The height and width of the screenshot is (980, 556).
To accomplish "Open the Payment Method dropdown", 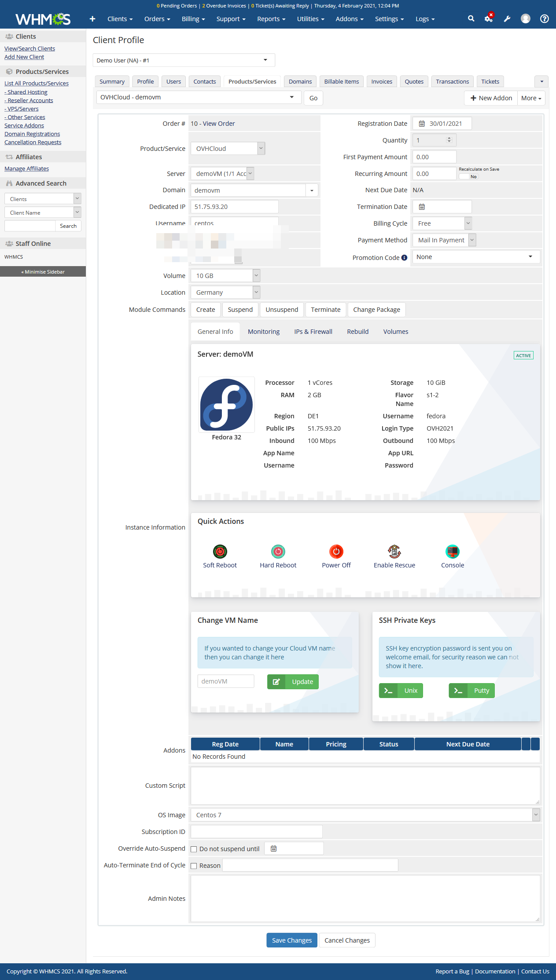I will [x=444, y=240].
